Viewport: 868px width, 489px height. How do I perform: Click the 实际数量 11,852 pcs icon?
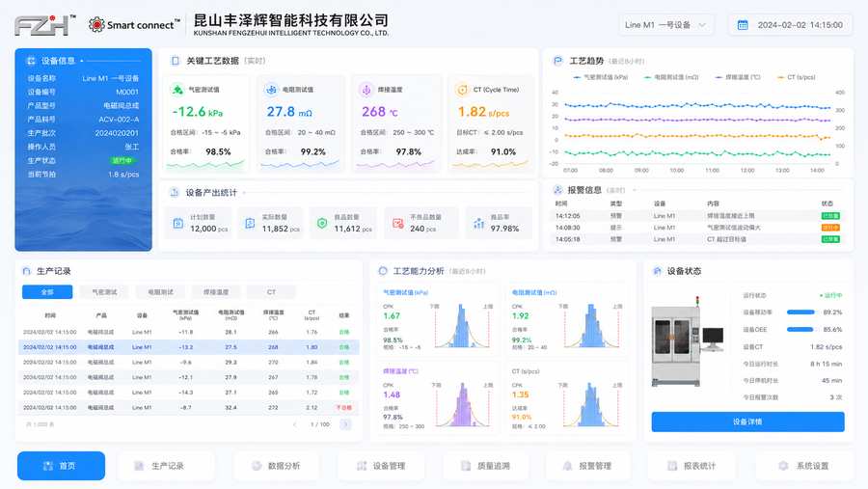(x=250, y=223)
